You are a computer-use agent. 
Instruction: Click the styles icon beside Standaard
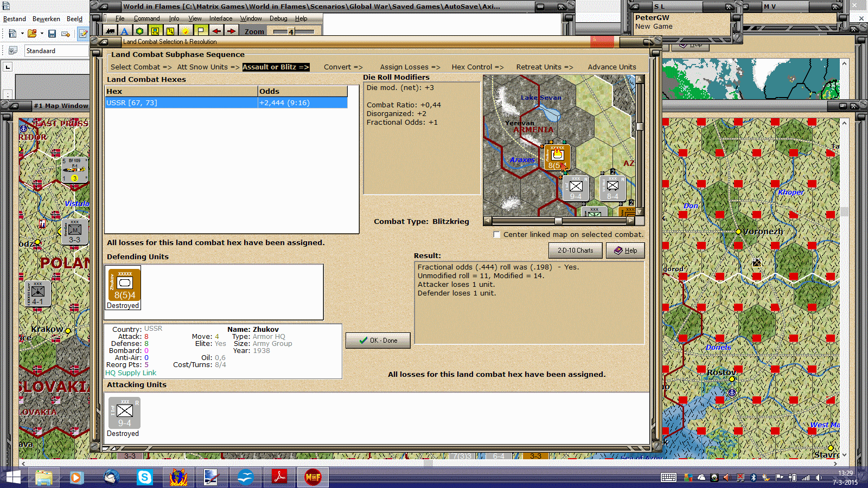pyautogui.click(x=13, y=50)
